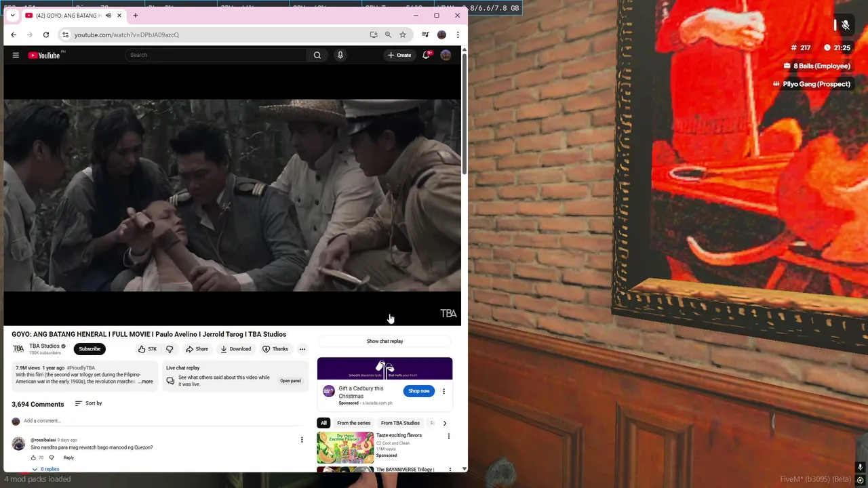Open options for Taste exciting flavors

click(448, 436)
